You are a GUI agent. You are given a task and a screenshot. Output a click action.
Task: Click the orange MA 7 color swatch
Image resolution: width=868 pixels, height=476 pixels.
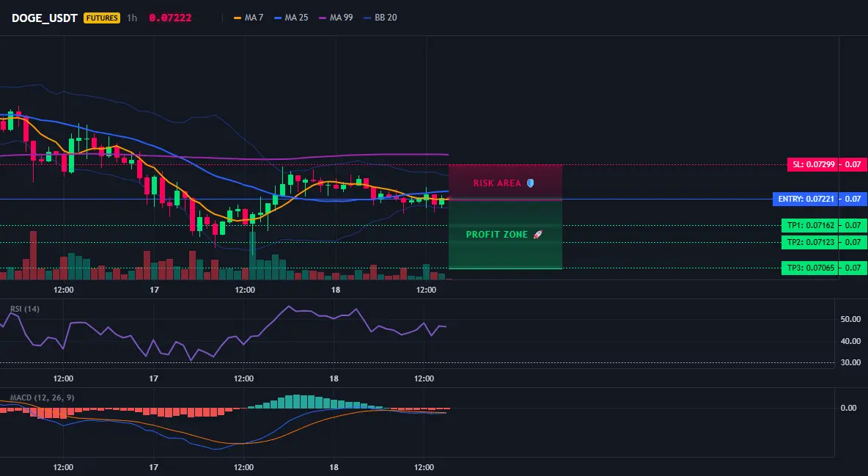[238, 18]
